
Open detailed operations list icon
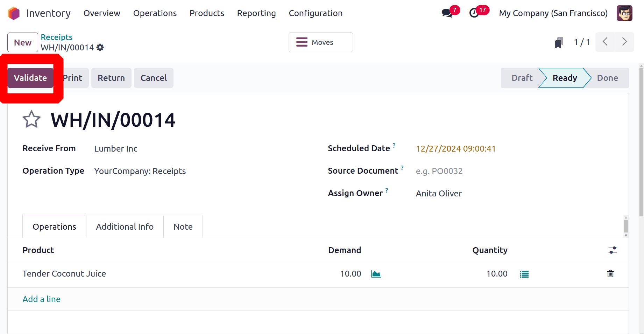point(524,274)
